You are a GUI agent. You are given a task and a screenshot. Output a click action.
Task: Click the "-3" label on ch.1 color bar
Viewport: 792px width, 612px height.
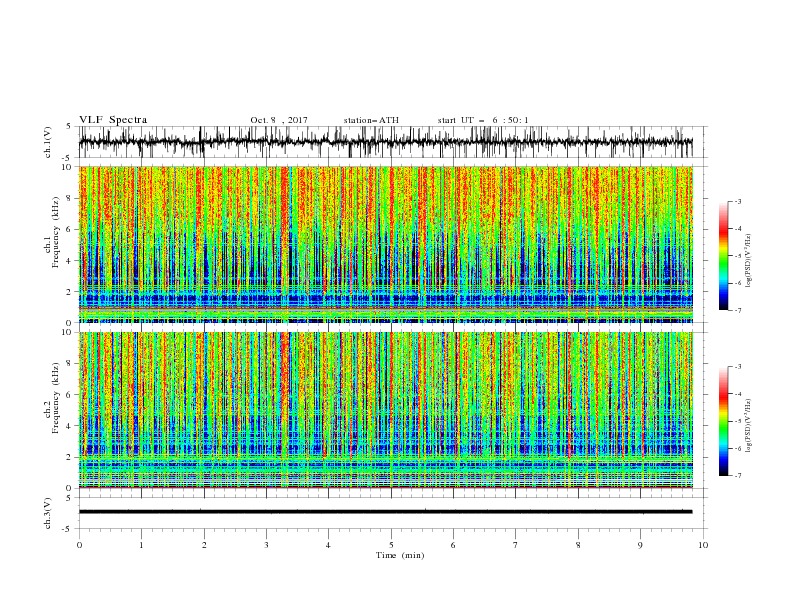pos(737,201)
